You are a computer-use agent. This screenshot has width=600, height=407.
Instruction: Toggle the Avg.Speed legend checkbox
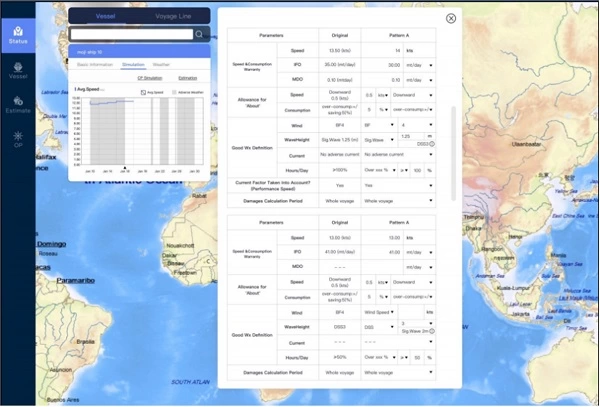144,91
